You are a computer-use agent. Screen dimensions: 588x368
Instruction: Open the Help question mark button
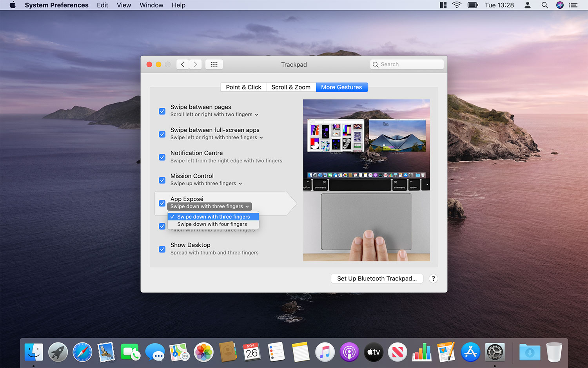[x=433, y=279]
